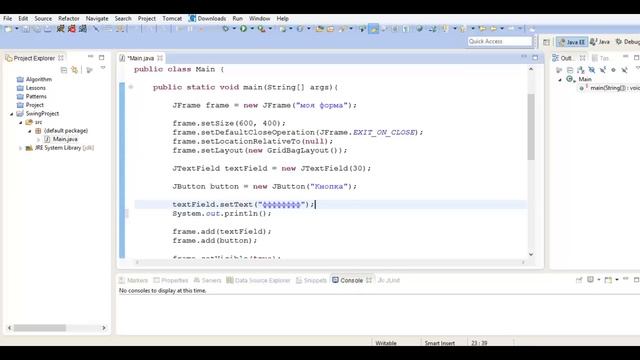Switch to the Debug perspective
The image size is (640, 360).
click(x=628, y=42)
